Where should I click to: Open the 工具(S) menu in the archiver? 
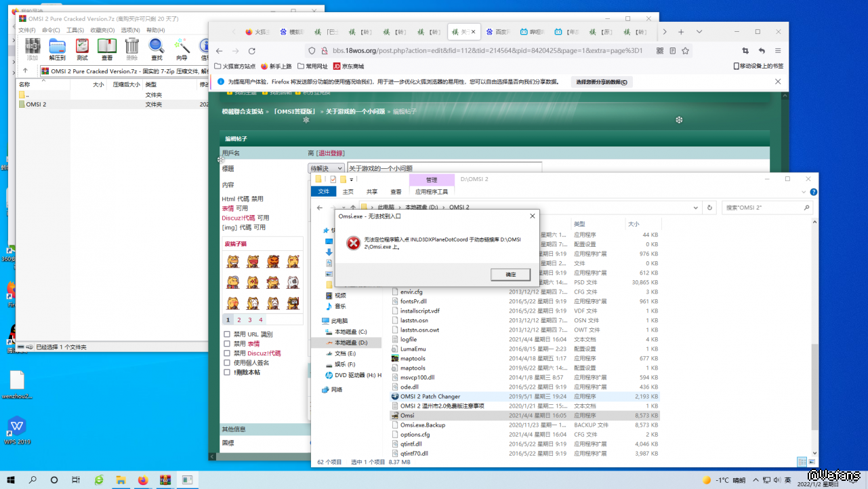75,30
